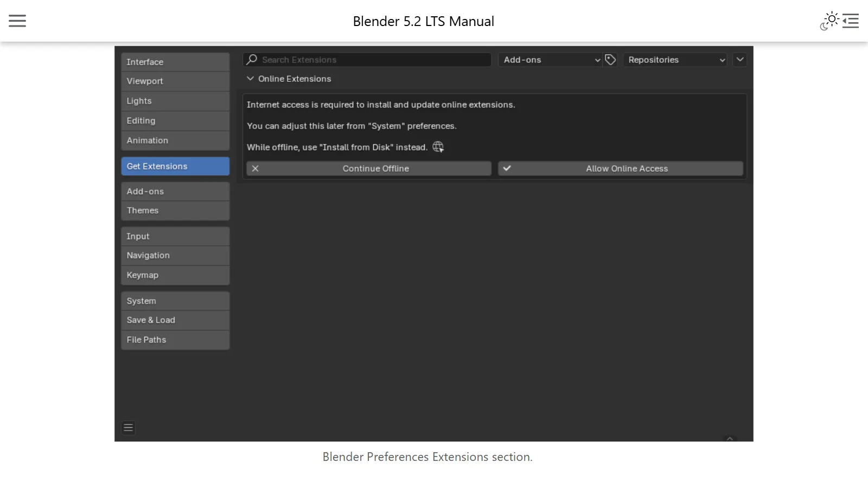Viewport: 868px width, 488px height.
Task: Open the Editing preferences section
Action: 175,120
